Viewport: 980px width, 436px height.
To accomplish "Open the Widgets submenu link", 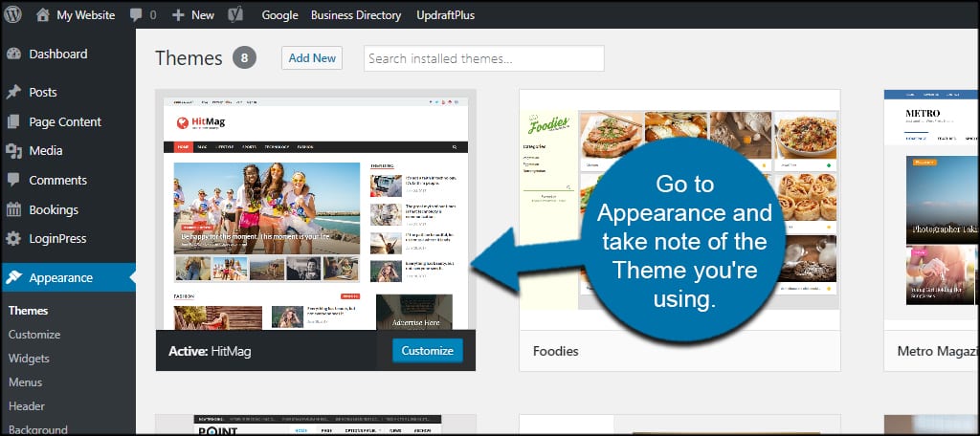I will (29, 359).
